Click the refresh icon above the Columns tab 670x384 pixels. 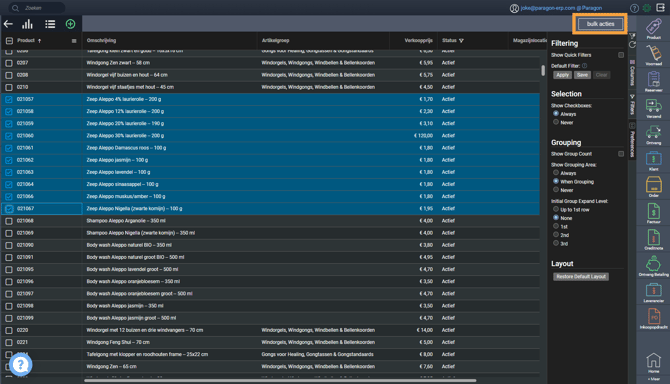(x=632, y=45)
